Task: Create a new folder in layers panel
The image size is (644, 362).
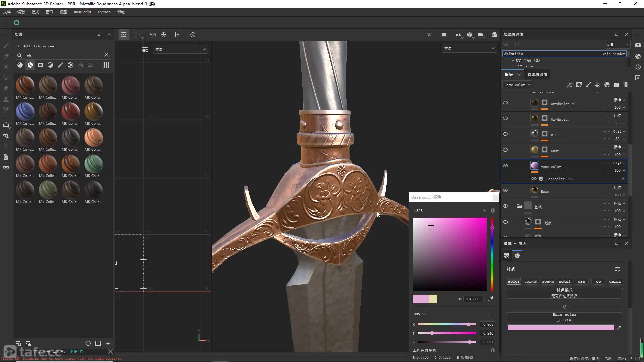Action: click(616, 85)
